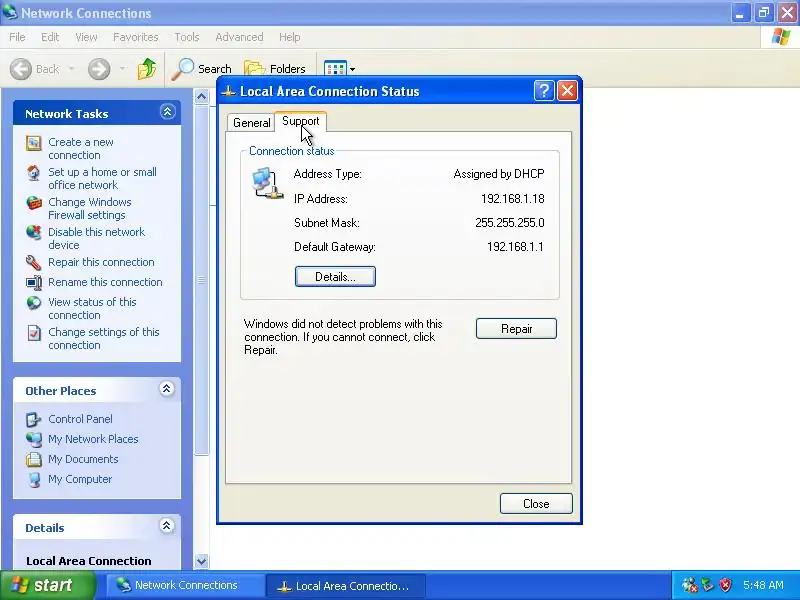The image size is (800, 600).
Task: Click the Disable this network device icon
Action: click(x=34, y=233)
